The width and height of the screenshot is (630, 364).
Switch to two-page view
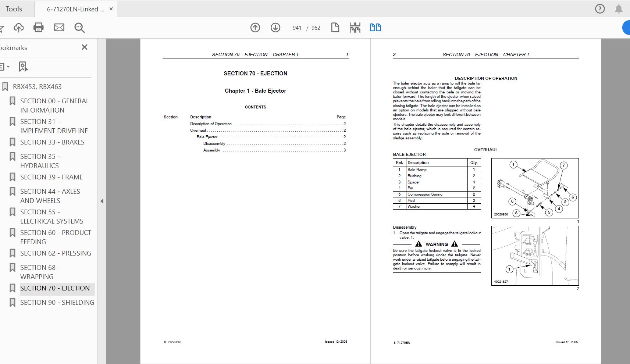coord(375,28)
